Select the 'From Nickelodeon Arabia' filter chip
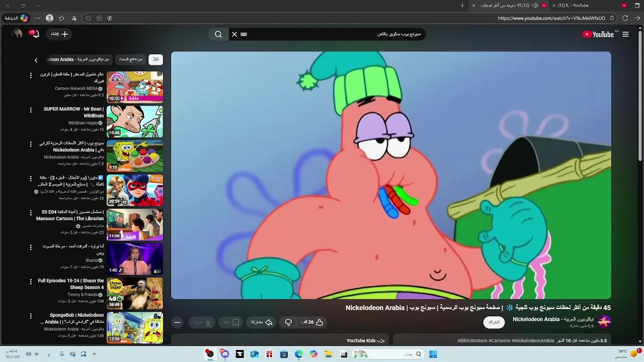This screenshot has width=644, height=362. (x=78, y=59)
